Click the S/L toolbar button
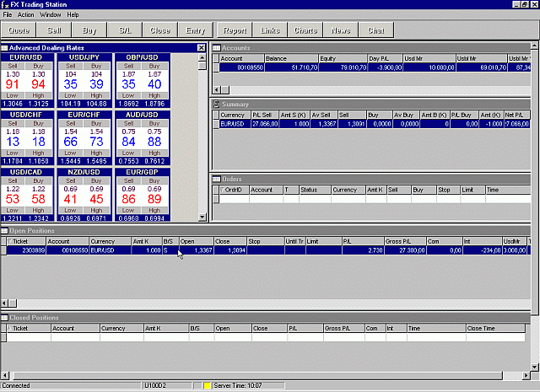 [125, 30]
